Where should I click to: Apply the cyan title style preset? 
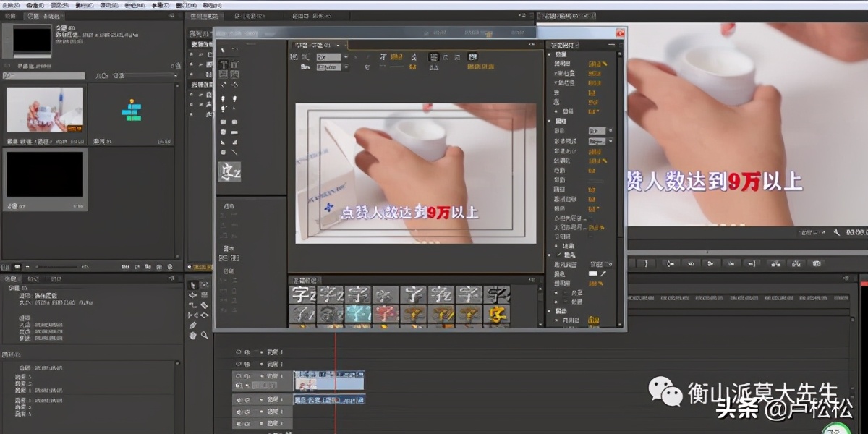coord(358,314)
